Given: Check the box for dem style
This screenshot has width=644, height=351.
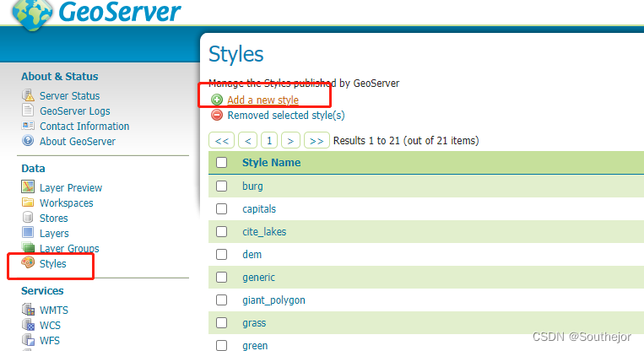Looking at the screenshot, I should click(x=222, y=255).
